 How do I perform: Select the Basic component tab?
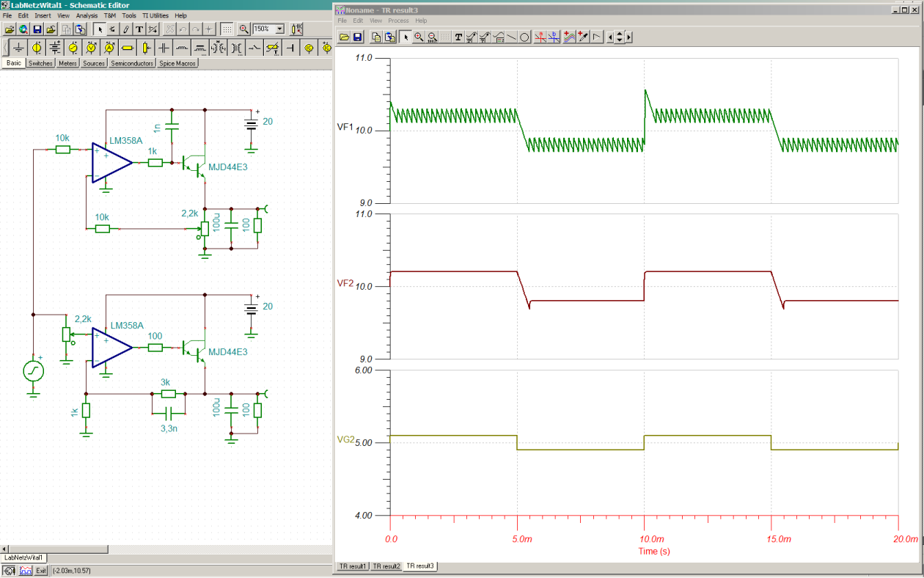pos(14,63)
